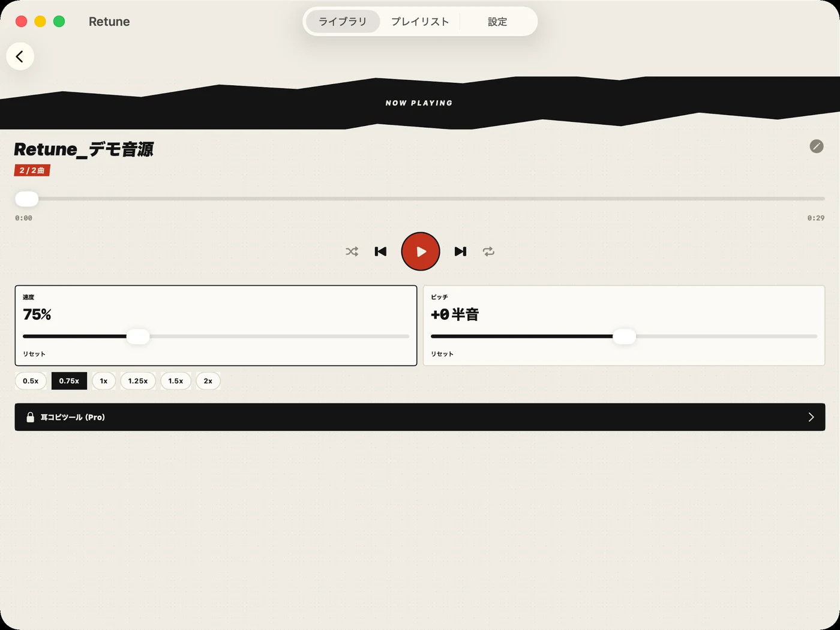
Task: Click the ピッチ slider thumb
Action: [x=624, y=337]
